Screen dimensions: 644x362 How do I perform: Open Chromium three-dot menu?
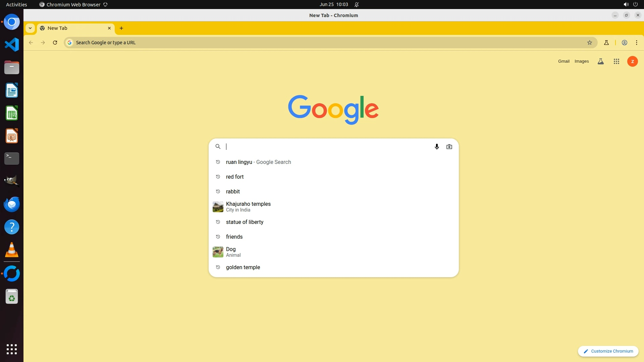tap(637, 43)
